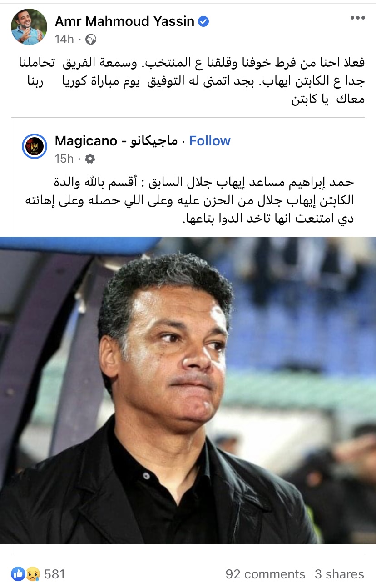Viewport: 376px width, 588px height.
Task: Open the Amr Mahmoud Yassin name link
Action: (124, 21)
